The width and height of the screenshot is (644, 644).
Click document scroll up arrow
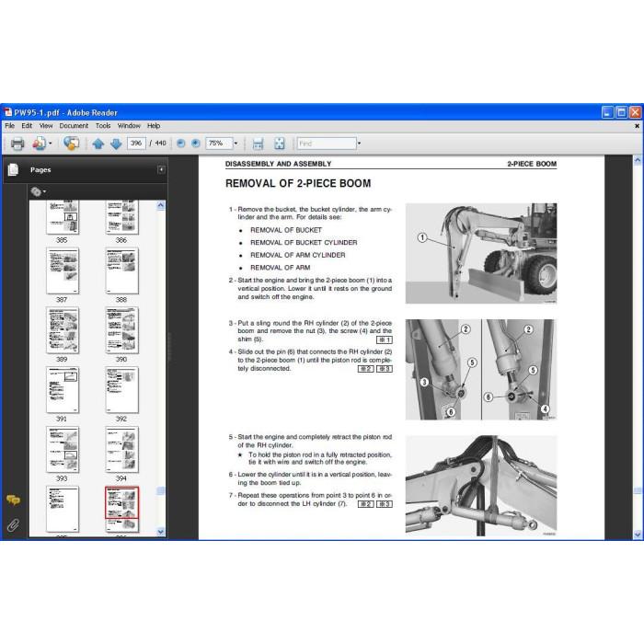tap(638, 160)
